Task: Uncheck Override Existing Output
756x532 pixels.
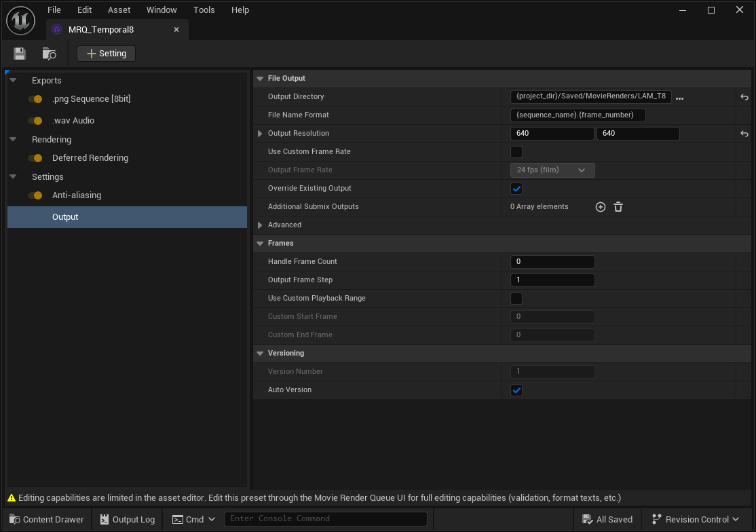Action: [516, 189]
